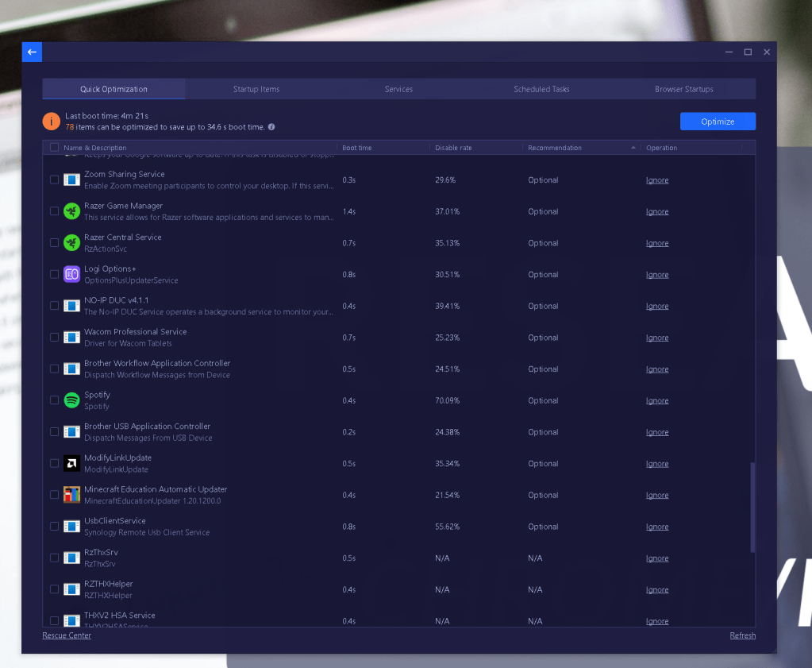Screen dimensions: 812x668
Task: Check the ModifyLinkUpdate checkbox
Action: click(x=55, y=463)
